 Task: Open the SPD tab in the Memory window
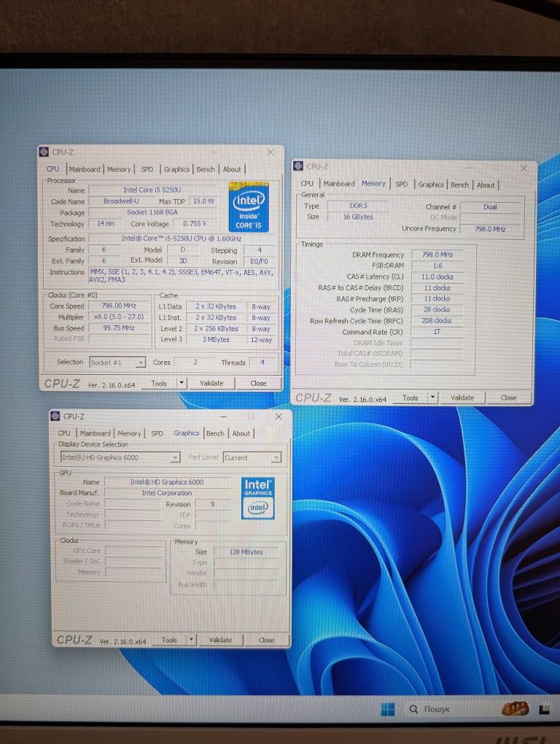click(401, 184)
